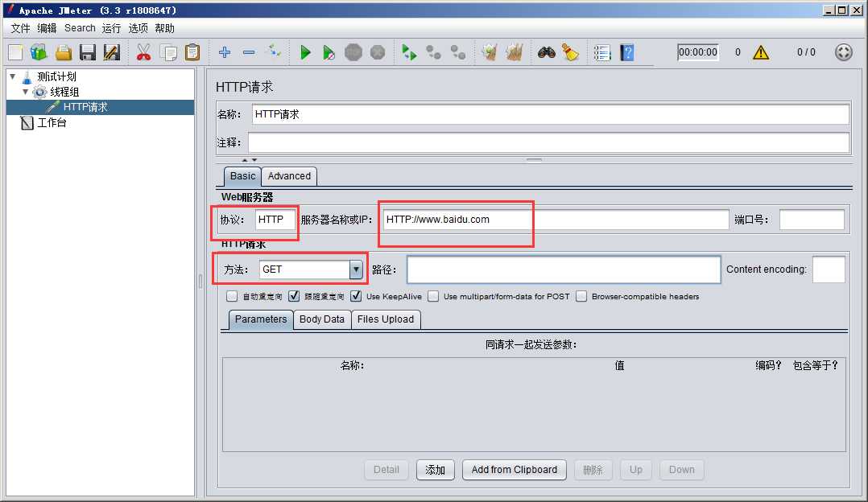This screenshot has height=502, width=868.
Task: Click the panel collapse arrows below 注释
Action: (249, 160)
